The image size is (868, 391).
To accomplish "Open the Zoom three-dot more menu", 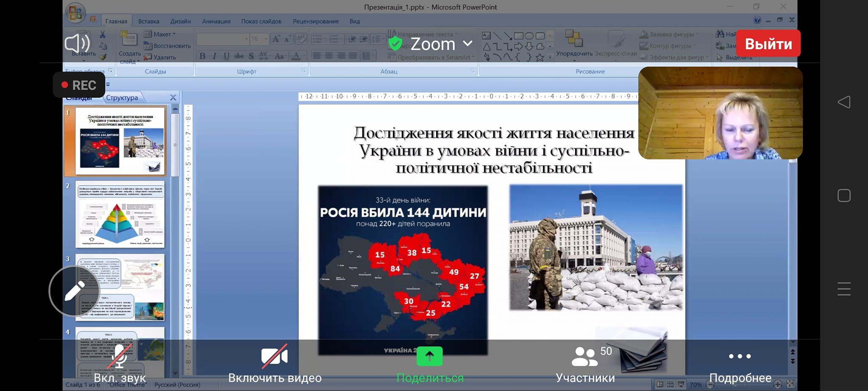I will pos(740,356).
